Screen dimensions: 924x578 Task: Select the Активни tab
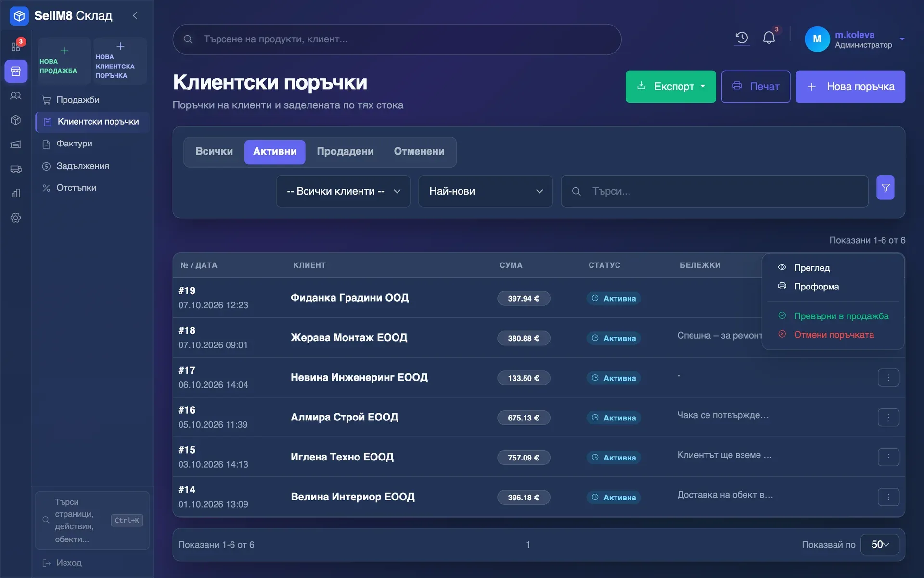[275, 152]
